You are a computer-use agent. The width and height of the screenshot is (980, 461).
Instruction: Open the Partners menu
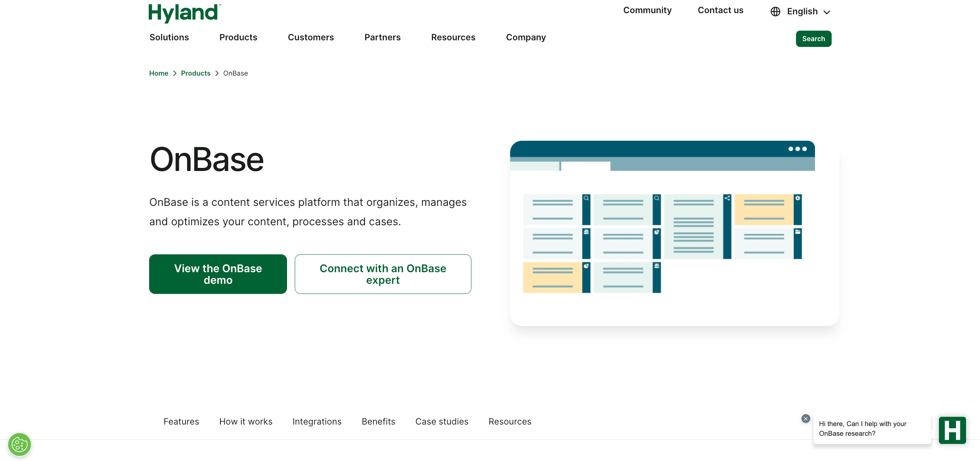[382, 37]
